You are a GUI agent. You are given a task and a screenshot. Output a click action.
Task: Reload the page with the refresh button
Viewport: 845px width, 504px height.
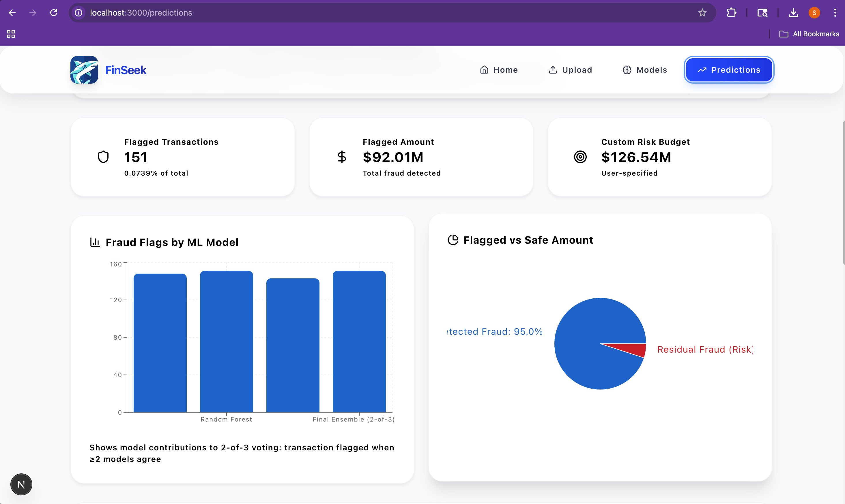click(x=54, y=13)
